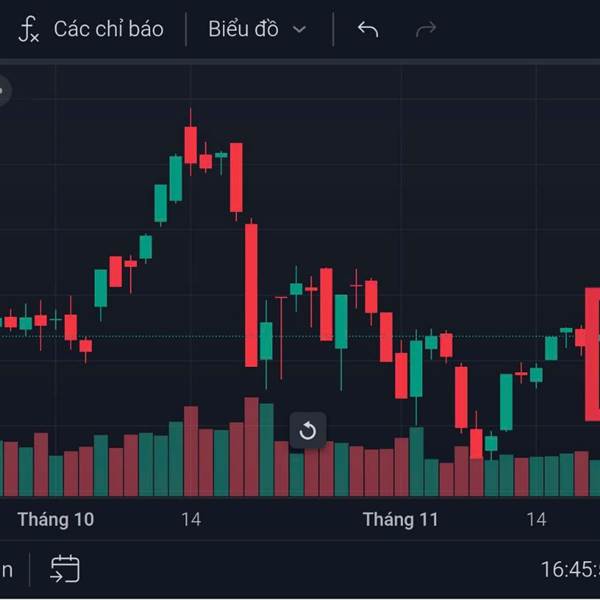The height and width of the screenshot is (600, 600).
Task: Click the tallest volume bar
Action: click(x=251, y=447)
